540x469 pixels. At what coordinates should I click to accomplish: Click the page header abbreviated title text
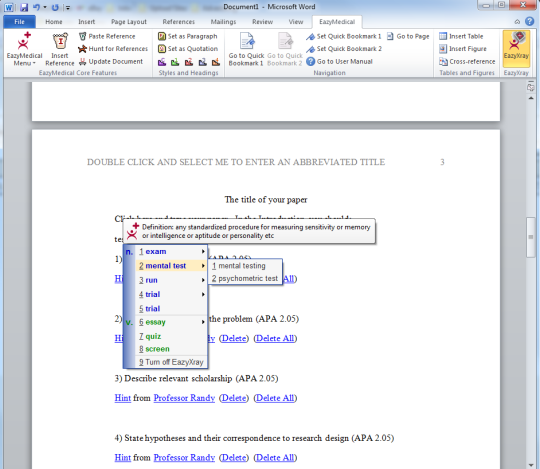click(236, 162)
